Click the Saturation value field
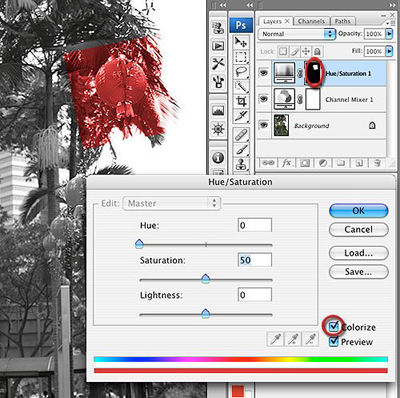400x398 pixels. [255, 260]
